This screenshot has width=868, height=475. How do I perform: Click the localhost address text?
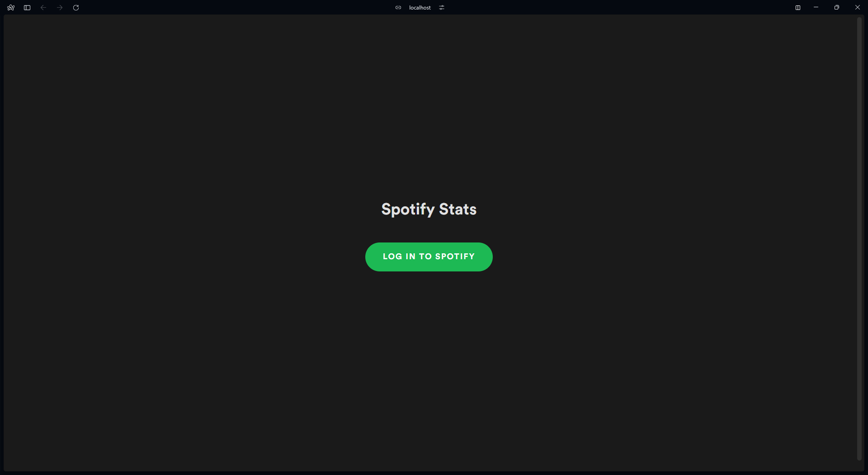(420, 8)
